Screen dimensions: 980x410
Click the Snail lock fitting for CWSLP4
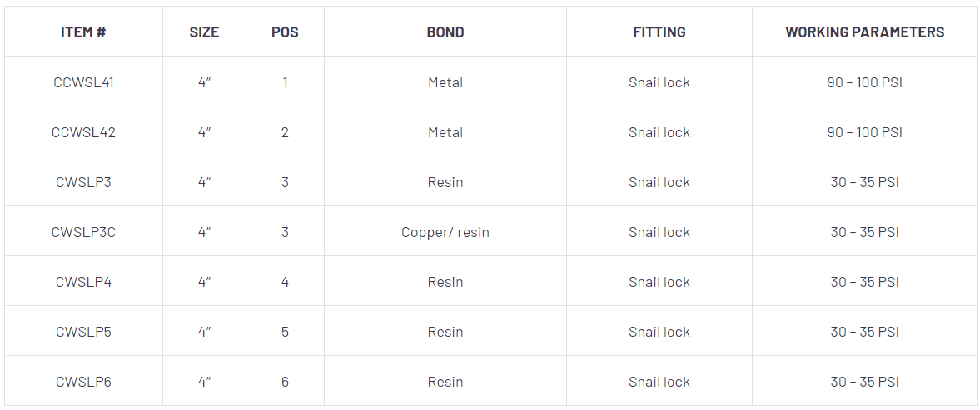pos(659,282)
